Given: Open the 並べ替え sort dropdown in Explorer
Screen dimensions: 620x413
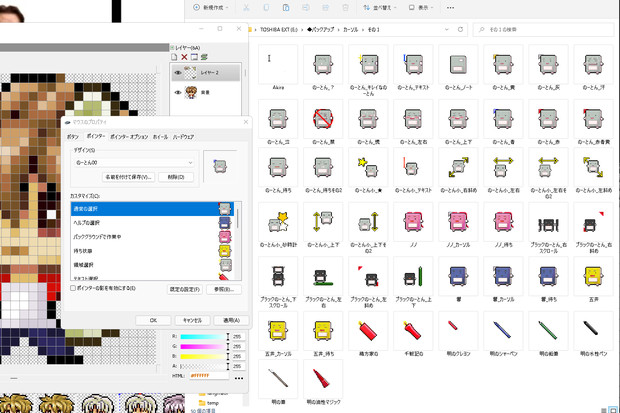Looking at the screenshot, I should (380, 8).
